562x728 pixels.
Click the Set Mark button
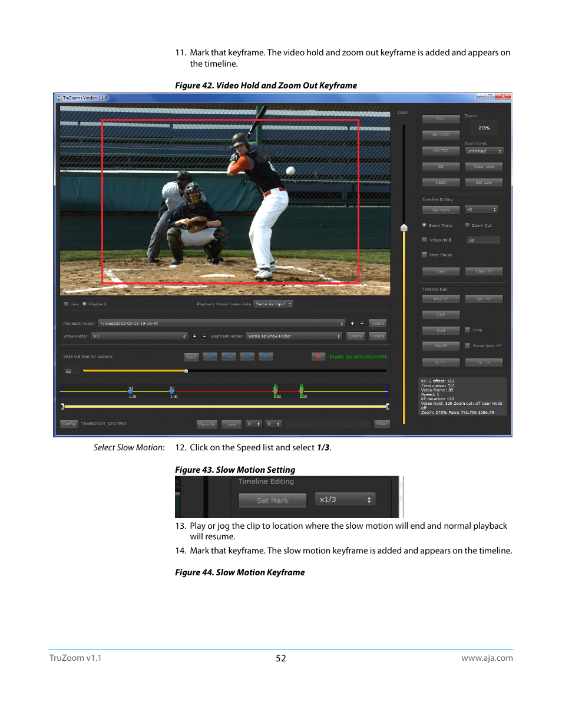(x=441, y=210)
